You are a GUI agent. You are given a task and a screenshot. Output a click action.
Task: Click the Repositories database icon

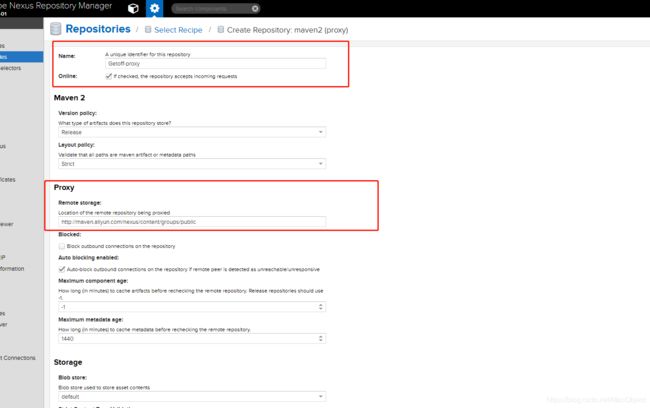point(56,29)
